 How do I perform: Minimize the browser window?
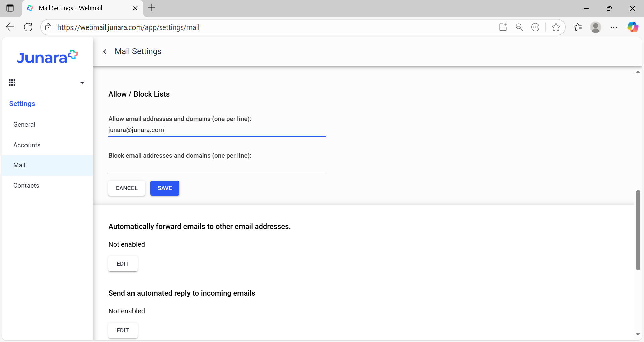[586, 8]
